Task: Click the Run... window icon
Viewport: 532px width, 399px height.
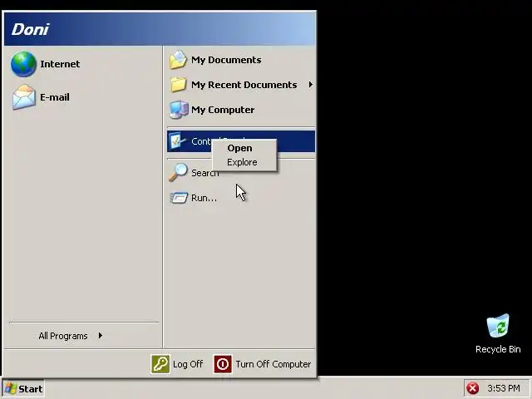Action: [x=179, y=198]
